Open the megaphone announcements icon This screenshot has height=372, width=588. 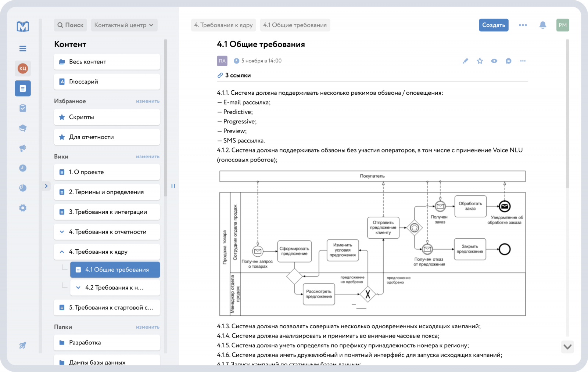[x=23, y=148]
